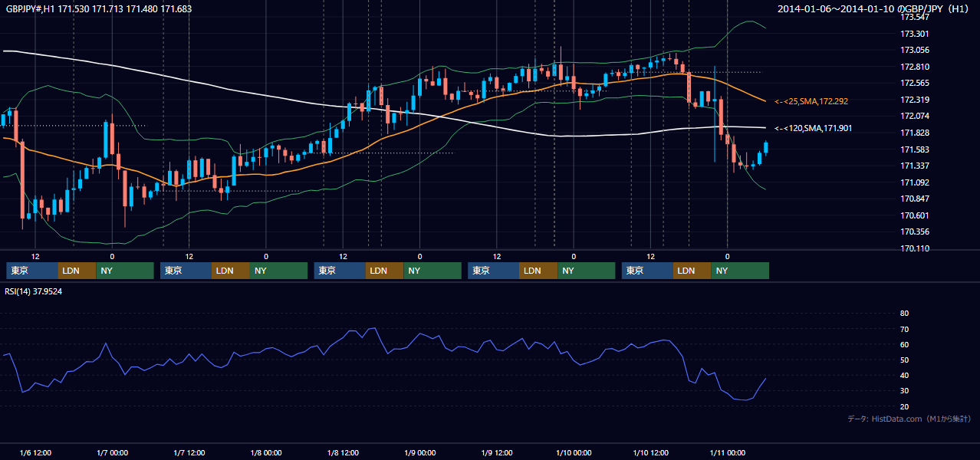Click RSI axis level 70

click(904, 329)
